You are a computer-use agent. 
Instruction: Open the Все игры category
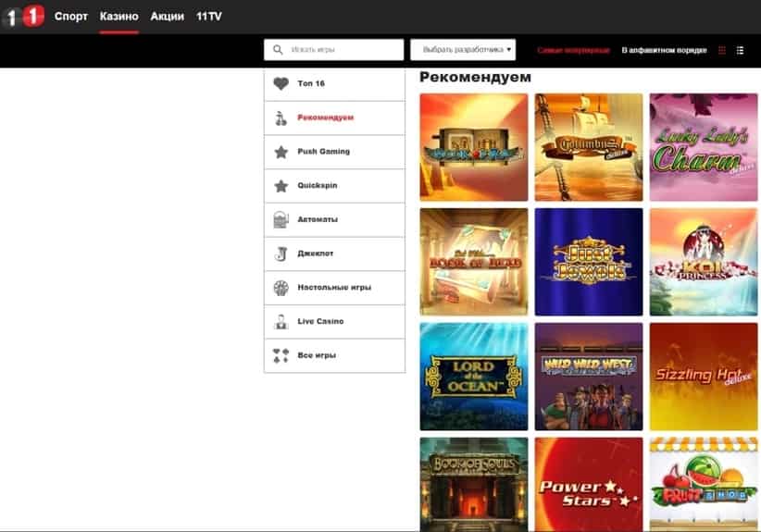point(334,355)
